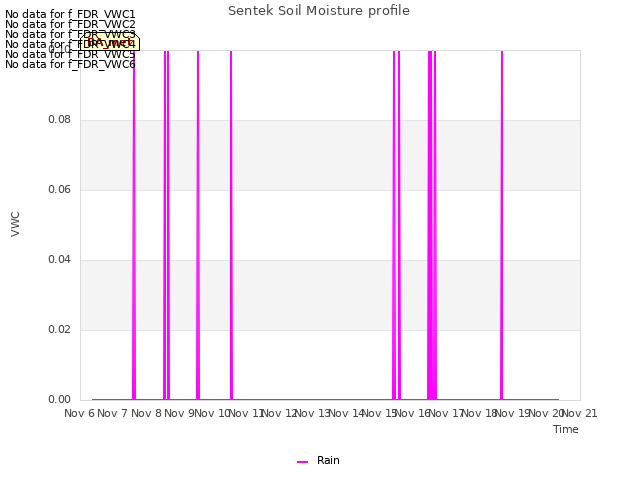
Task: Click the rain spike near Nov 9
Action: [198, 225]
